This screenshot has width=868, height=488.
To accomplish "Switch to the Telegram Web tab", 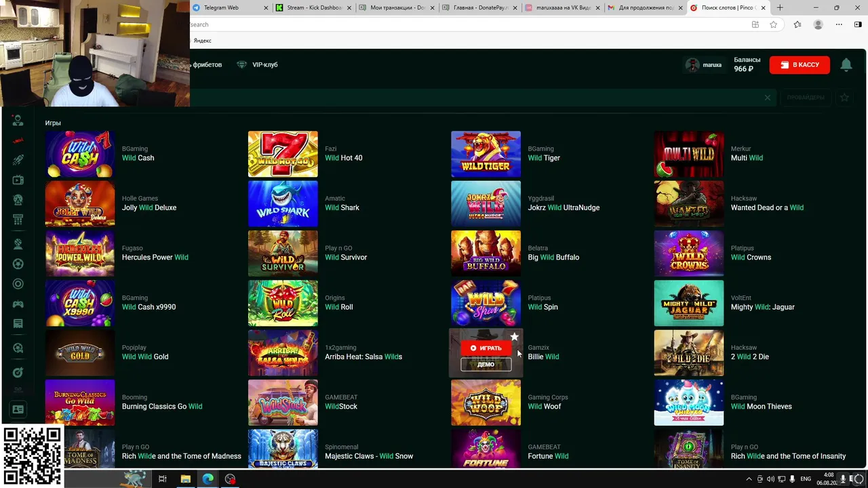I will pyautogui.click(x=230, y=7).
